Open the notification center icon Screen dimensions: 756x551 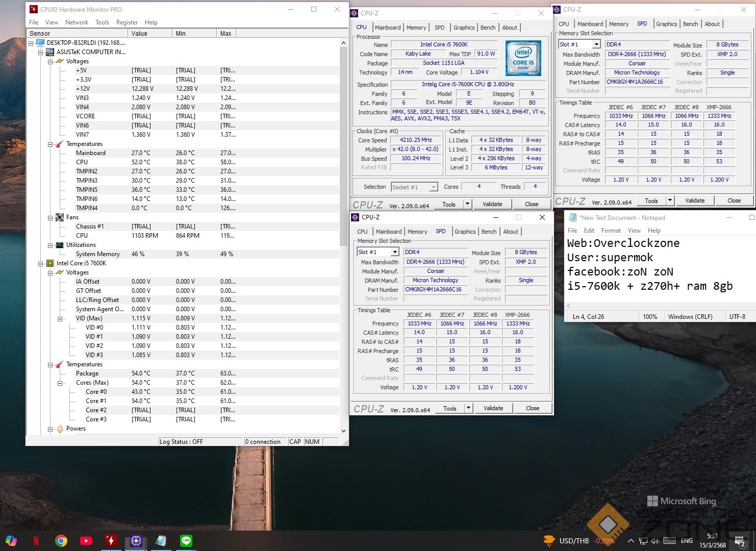(x=739, y=541)
